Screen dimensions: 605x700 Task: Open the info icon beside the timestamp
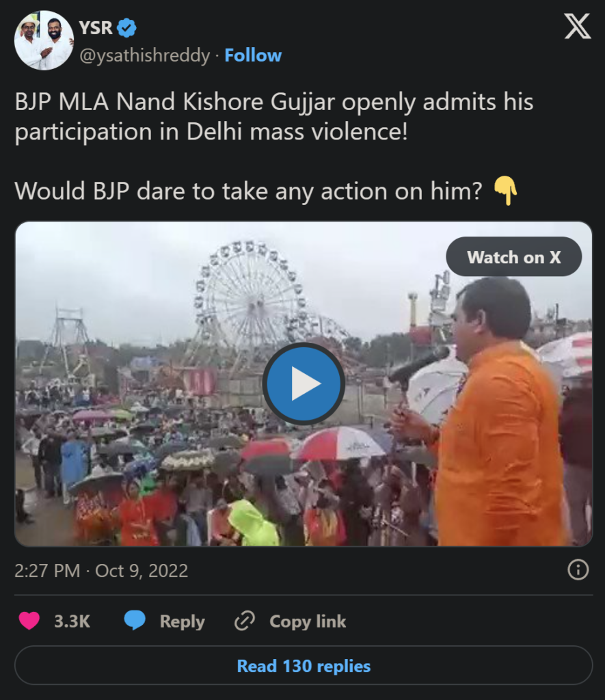click(578, 570)
